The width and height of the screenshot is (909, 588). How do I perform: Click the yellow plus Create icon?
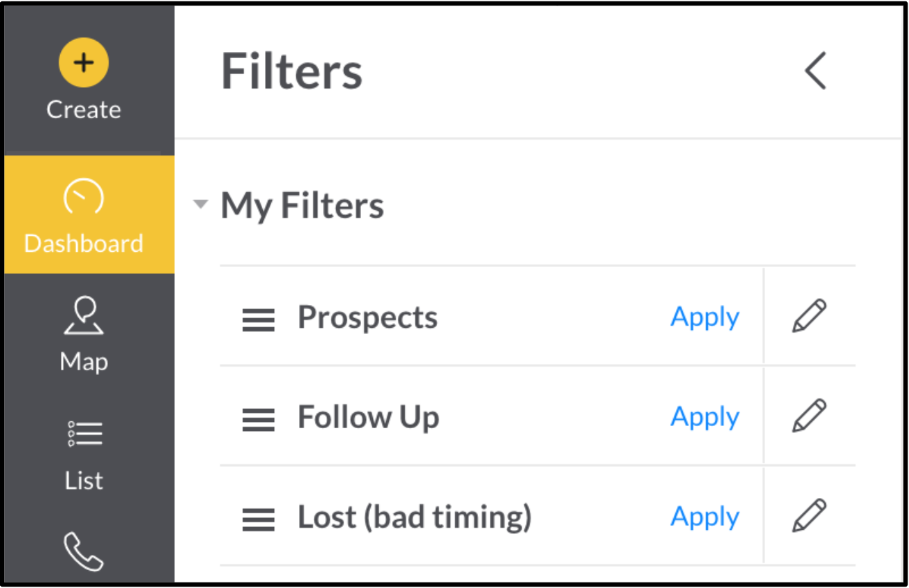tap(83, 62)
